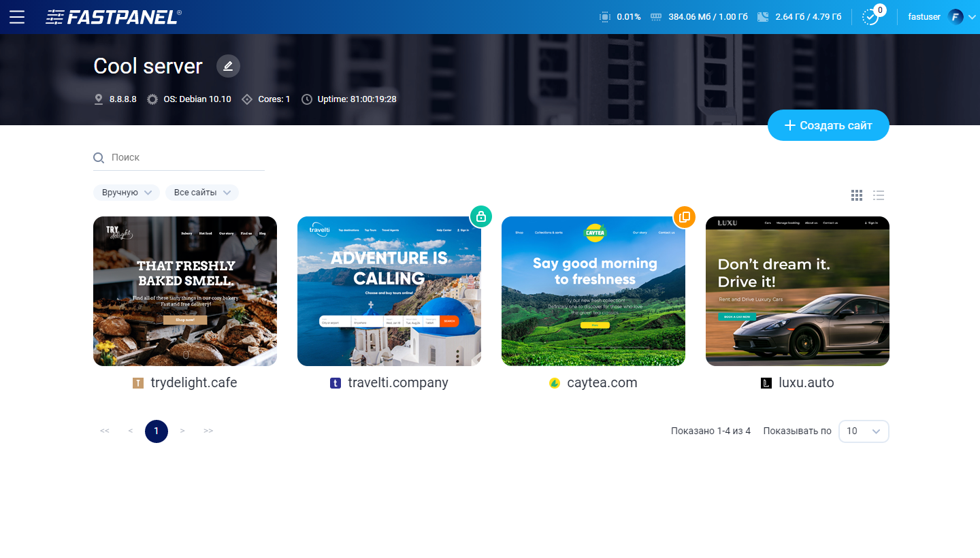980x558 pixels.
Task: Click the Создать сайт button
Action: click(828, 125)
